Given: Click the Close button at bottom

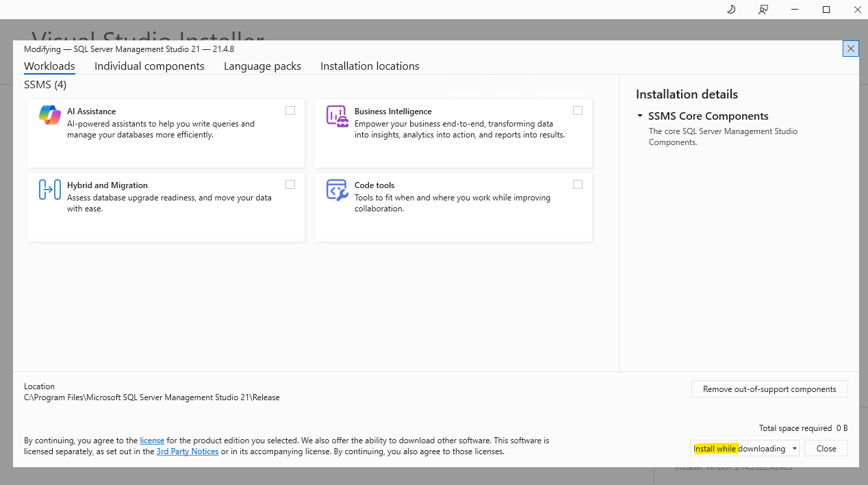Looking at the screenshot, I should (826, 449).
